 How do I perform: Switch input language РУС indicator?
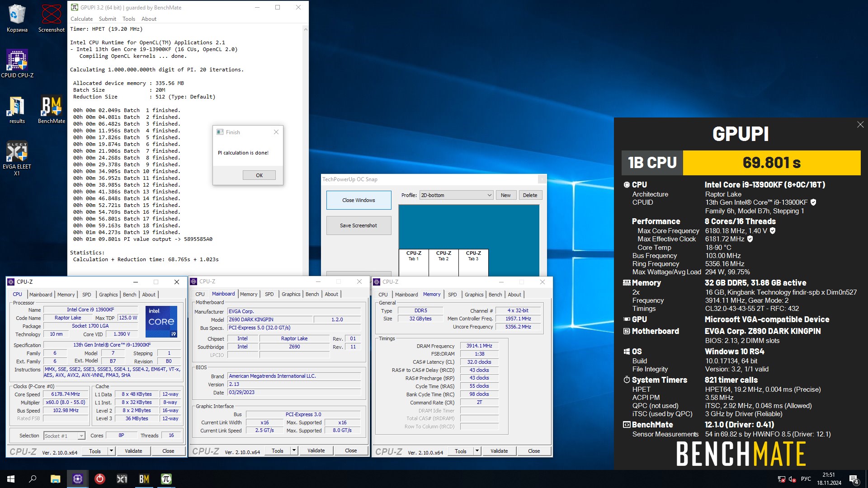pyautogui.click(x=806, y=479)
